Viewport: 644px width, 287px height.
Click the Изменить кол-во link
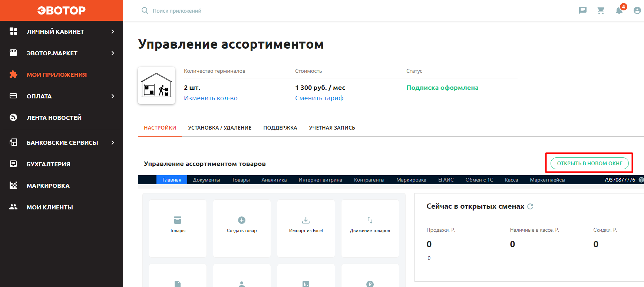coord(211,98)
